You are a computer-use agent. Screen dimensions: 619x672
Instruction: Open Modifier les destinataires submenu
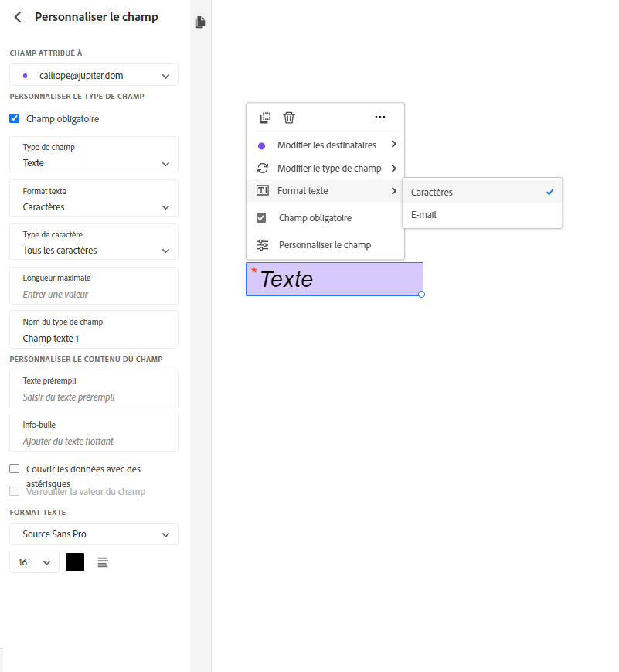point(325,145)
